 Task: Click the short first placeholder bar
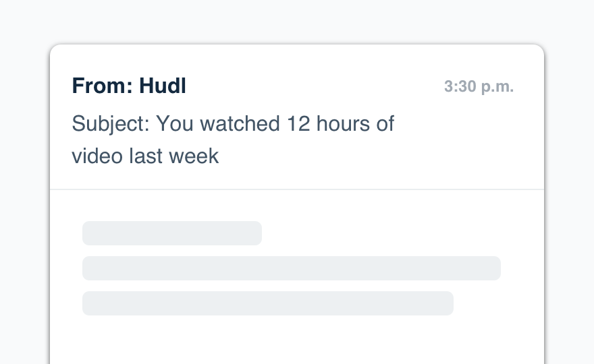(x=171, y=233)
